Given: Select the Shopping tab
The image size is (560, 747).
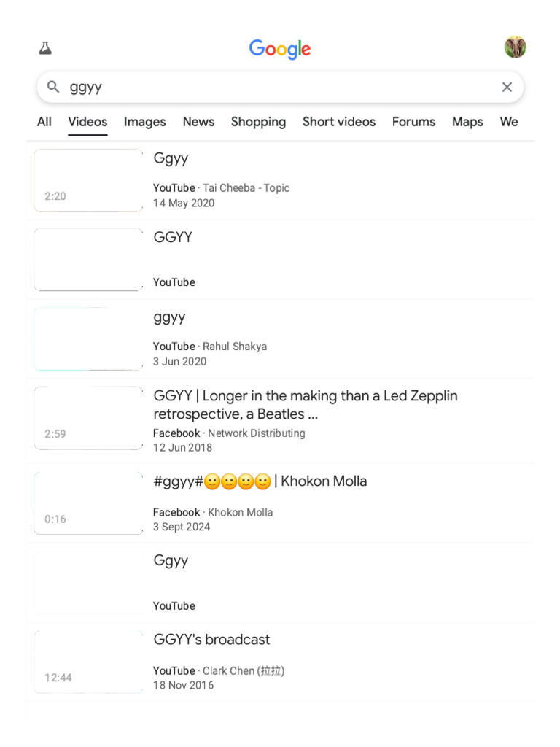Looking at the screenshot, I should (258, 122).
